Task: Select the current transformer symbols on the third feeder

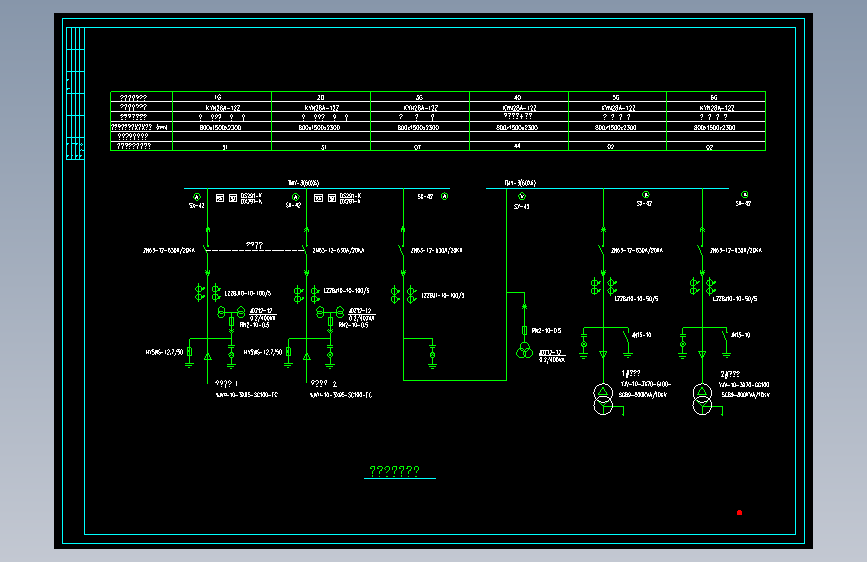Action: click(404, 295)
